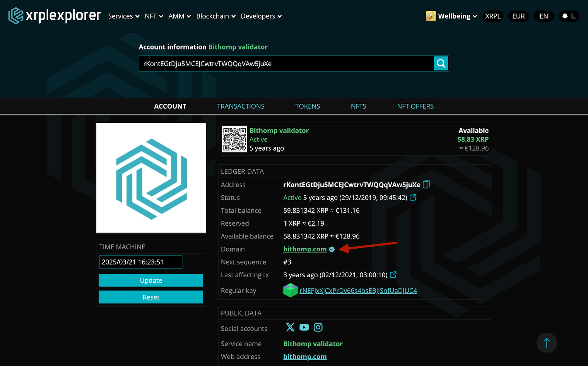Click the magnifying glass search icon
This screenshot has width=588, height=366.
(441, 63)
